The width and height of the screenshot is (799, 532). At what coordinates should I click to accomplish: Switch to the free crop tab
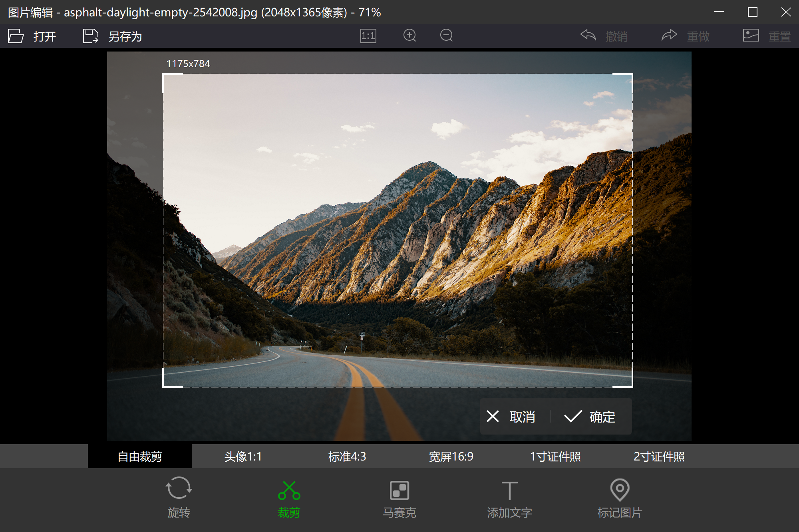pyautogui.click(x=140, y=457)
